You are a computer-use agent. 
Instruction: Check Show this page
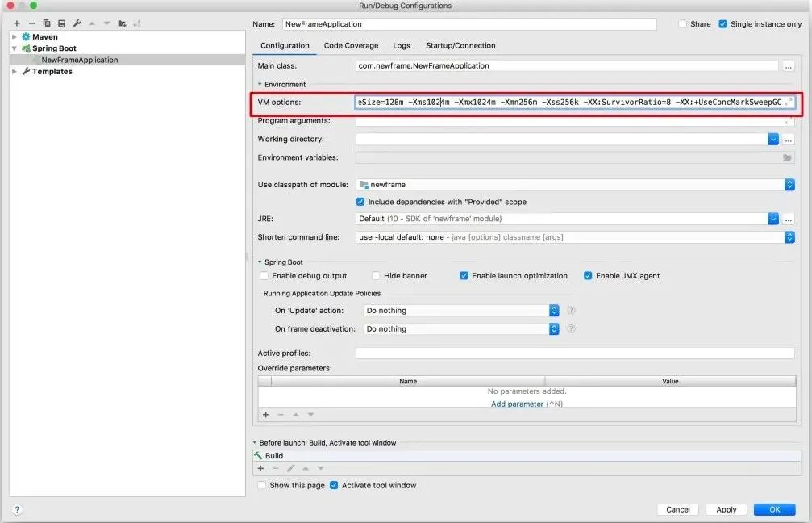pos(262,485)
